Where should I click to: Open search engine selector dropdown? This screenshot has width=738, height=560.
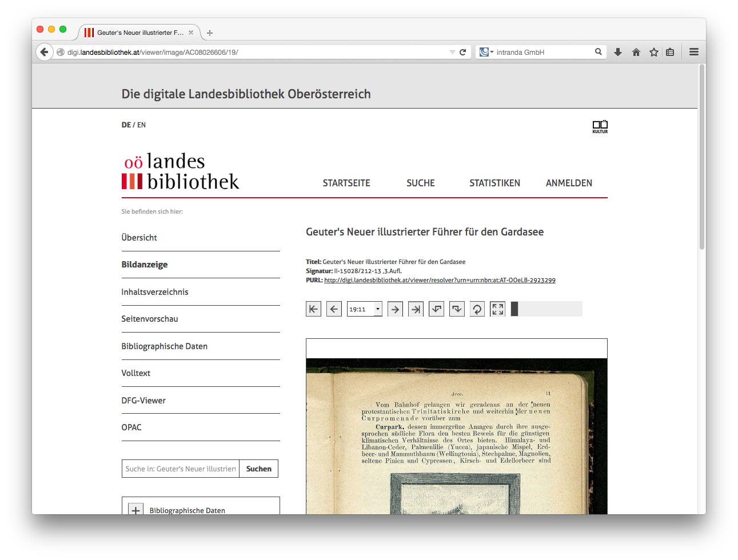pyautogui.click(x=486, y=52)
